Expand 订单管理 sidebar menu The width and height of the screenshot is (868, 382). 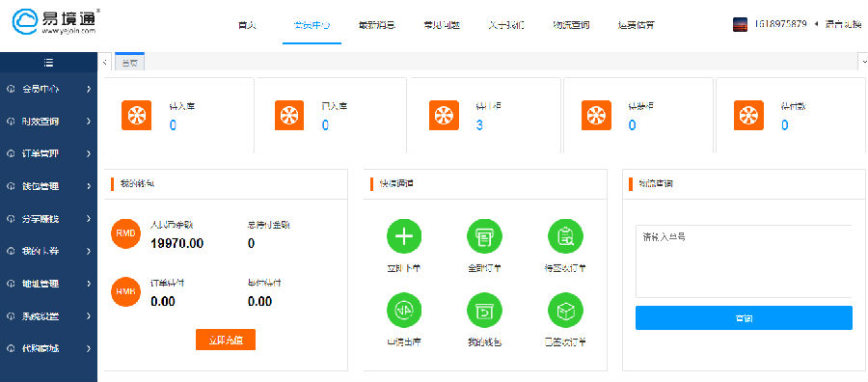[49, 154]
